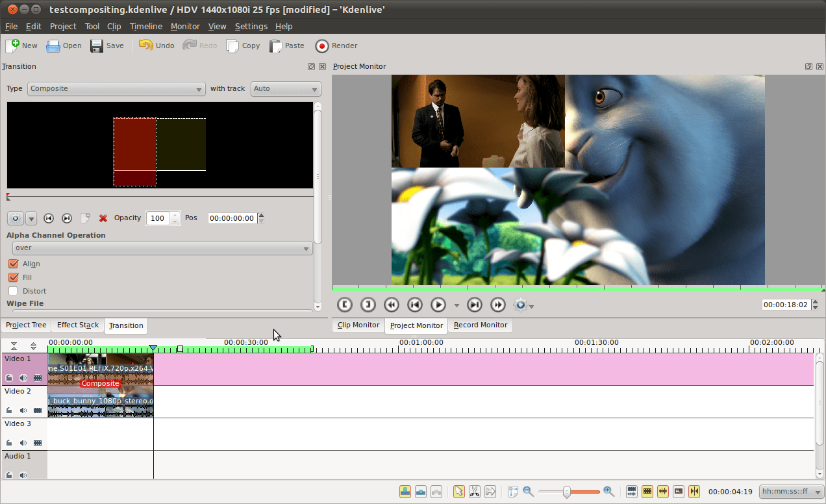Select the selection tool in the status bar

point(459,492)
